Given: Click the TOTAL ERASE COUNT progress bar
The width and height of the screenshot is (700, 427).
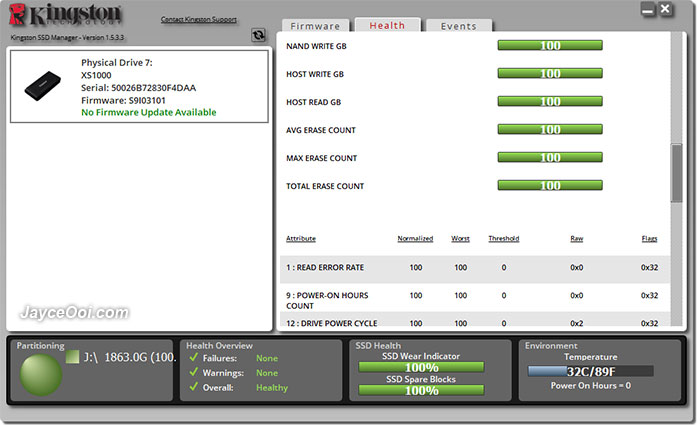Looking at the screenshot, I should [x=550, y=186].
